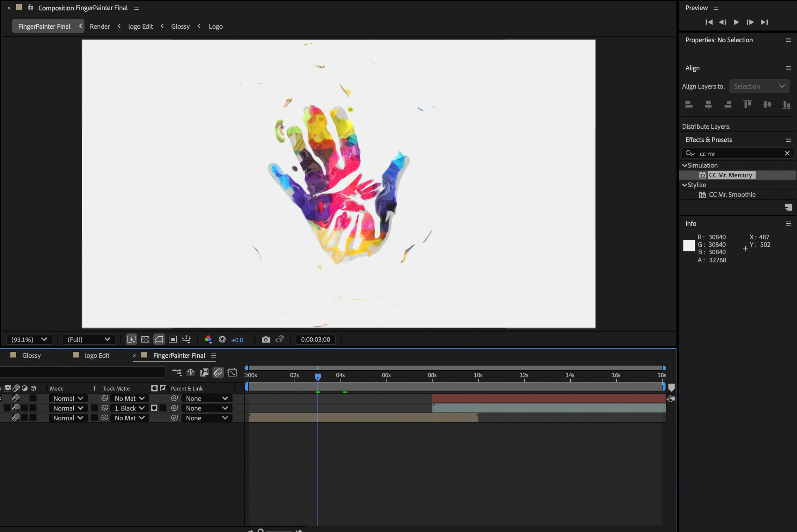
Task: Open the Show Channel RGB color icon
Action: [x=208, y=339]
